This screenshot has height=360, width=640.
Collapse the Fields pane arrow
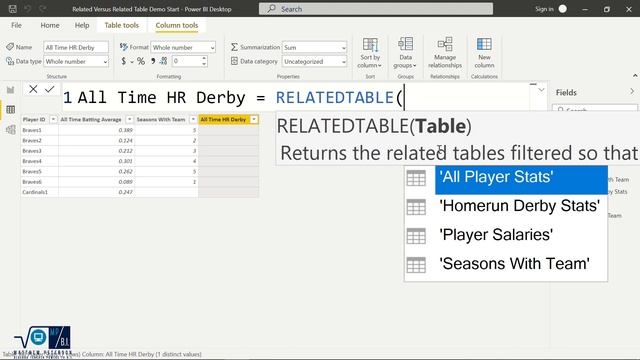click(x=631, y=92)
